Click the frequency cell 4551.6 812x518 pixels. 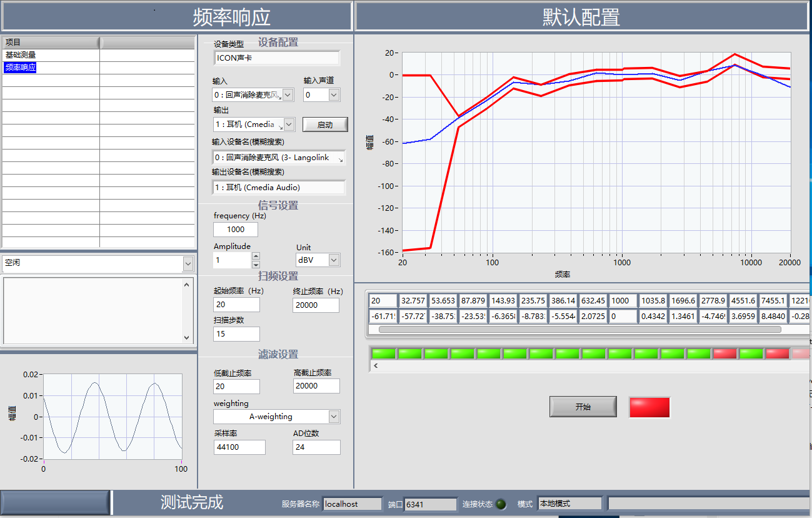[x=743, y=301]
